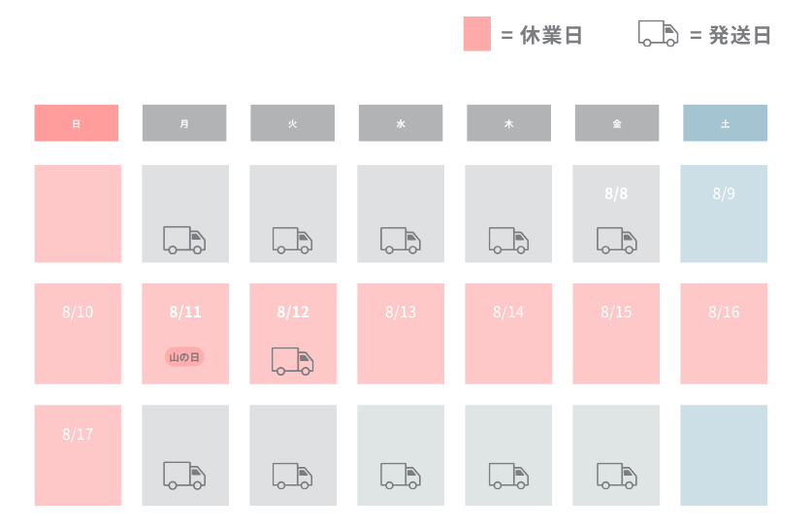
Task: Click the last-row Tuesday truck icon
Action: coord(293,476)
